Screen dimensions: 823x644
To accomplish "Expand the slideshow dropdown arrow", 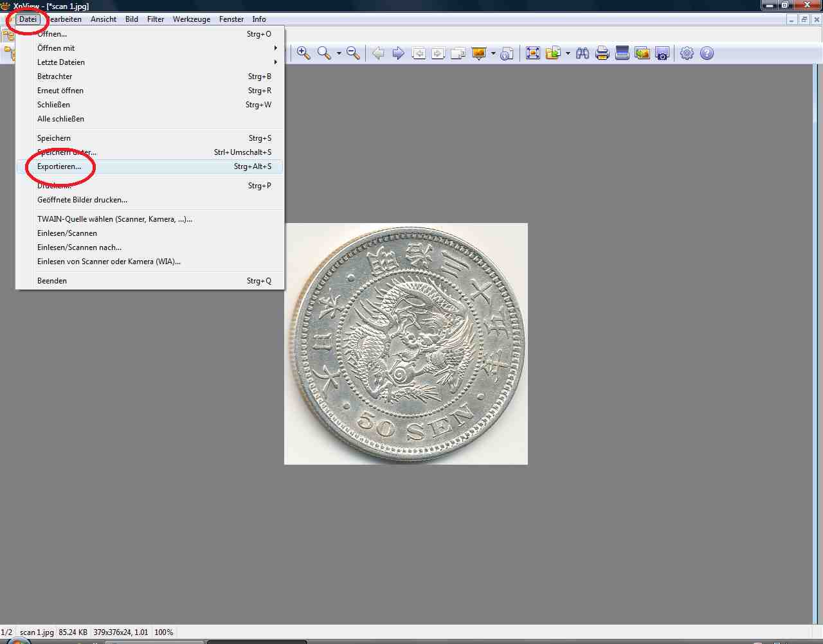I will (493, 54).
